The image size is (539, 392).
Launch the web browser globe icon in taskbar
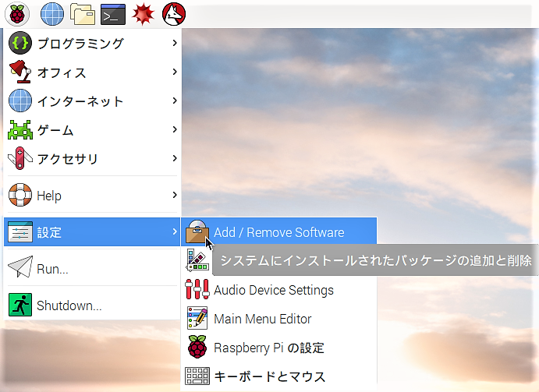tap(52, 14)
